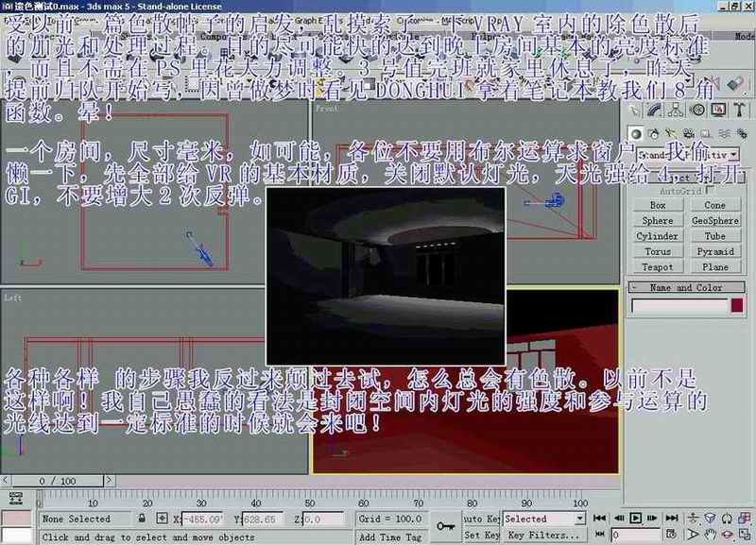The width and height of the screenshot is (756, 545).
Task: Select the Systems category icon
Action: point(742,134)
